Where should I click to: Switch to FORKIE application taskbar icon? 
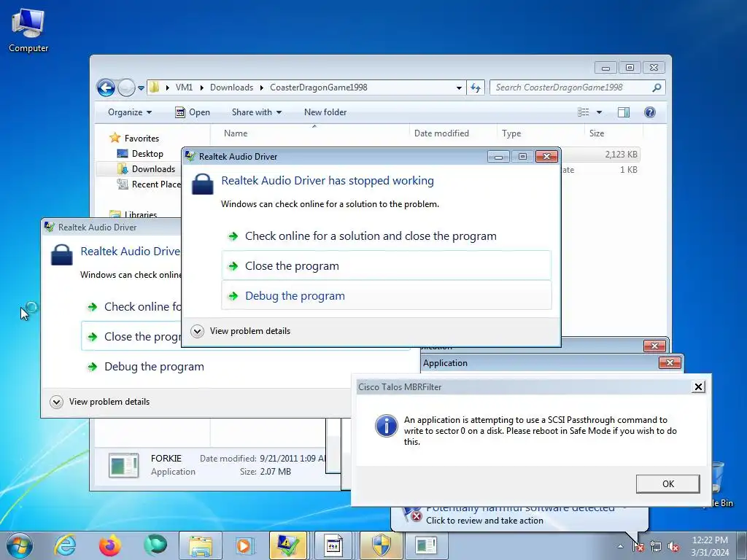click(426, 545)
